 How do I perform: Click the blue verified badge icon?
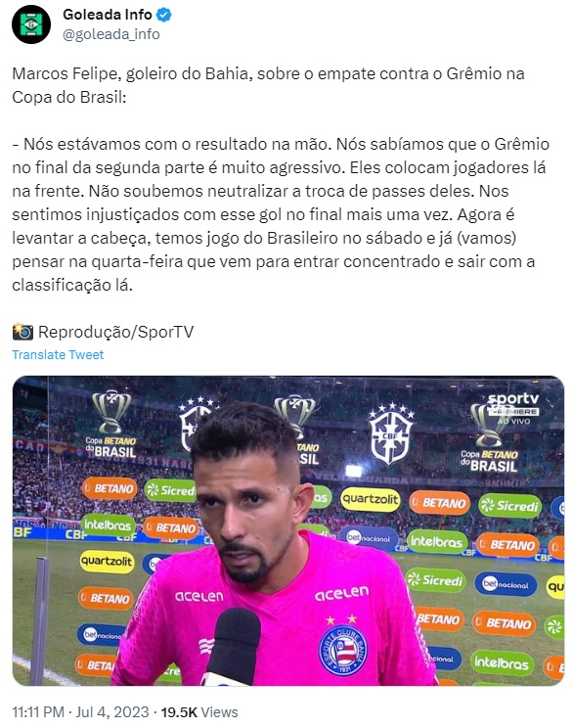click(x=163, y=15)
